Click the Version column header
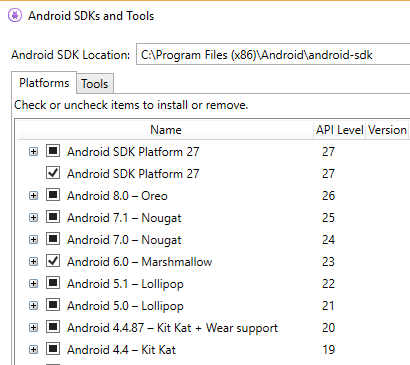410x365 pixels. point(387,130)
